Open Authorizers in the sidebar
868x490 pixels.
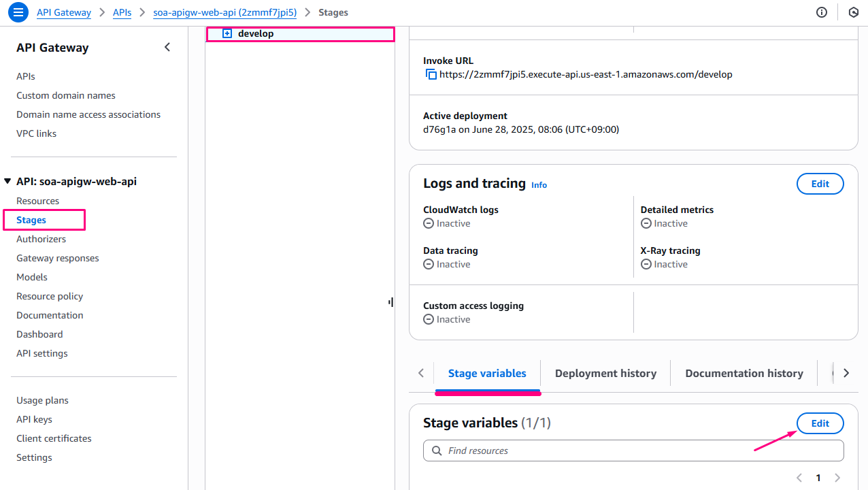click(x=41, y=239)
